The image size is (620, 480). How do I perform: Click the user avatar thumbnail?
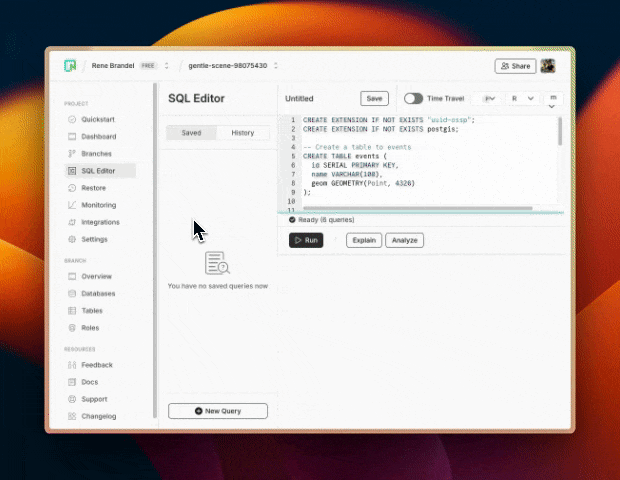pyautogui.click(x=547, y=66)
